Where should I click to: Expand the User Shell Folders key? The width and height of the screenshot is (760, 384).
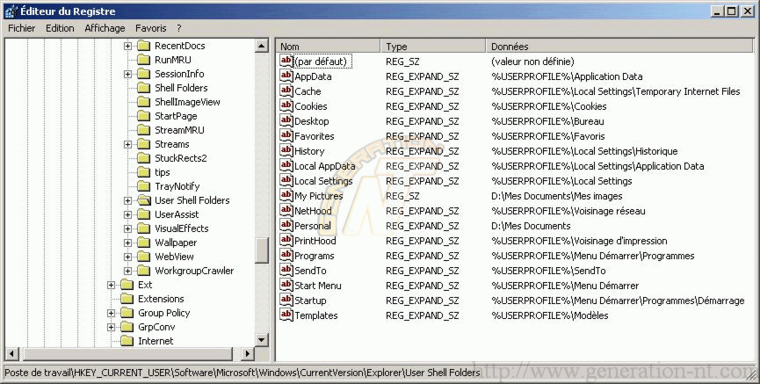(x=127, y=201)
